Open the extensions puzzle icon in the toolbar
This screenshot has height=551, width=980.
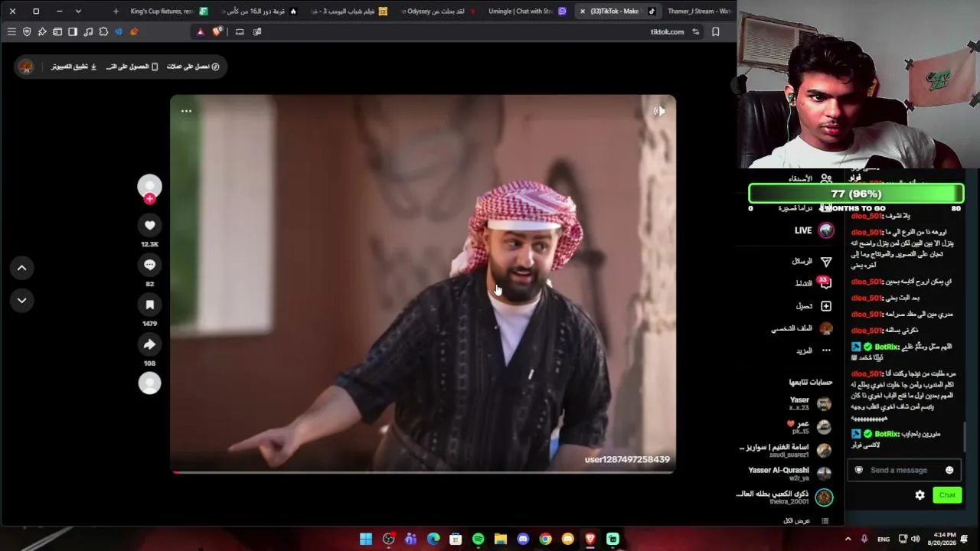[x=103, y=31]
